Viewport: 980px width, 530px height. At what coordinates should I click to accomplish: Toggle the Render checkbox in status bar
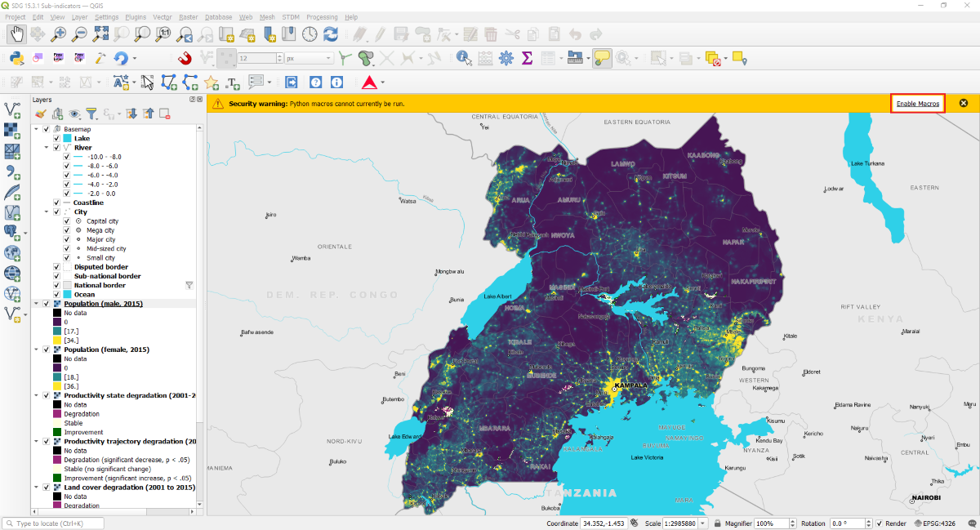[879, 523]
